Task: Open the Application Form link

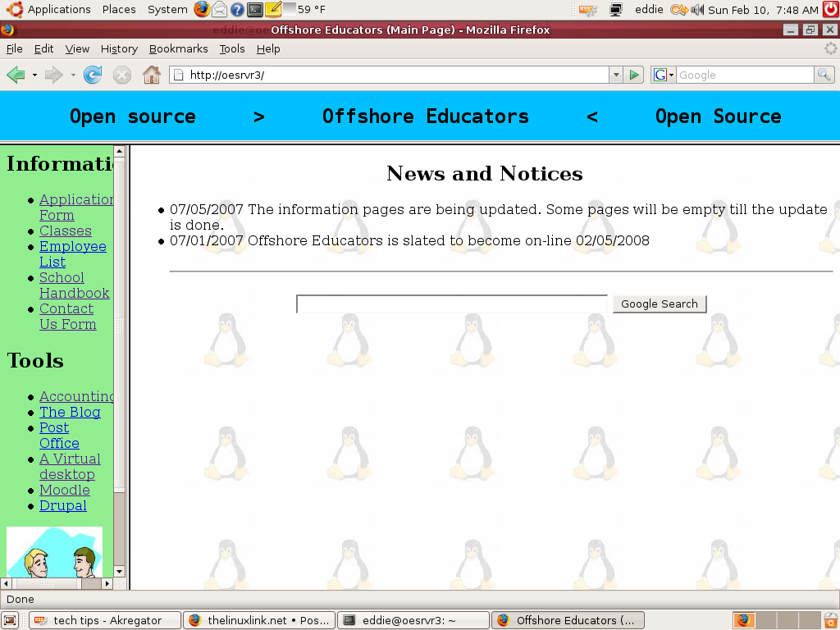Action: tap(75, 208)
